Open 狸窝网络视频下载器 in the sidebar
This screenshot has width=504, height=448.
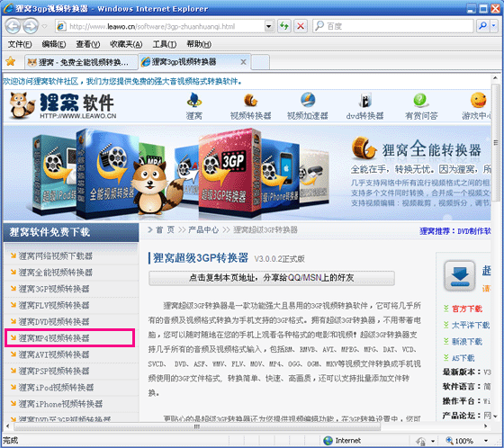[x=55, y=255]
